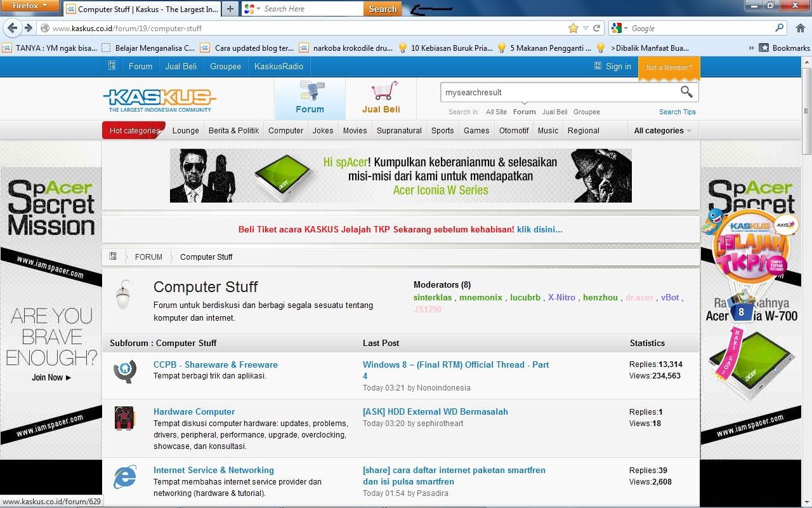
Task: Click the CCPB subforum icon
Action: pyautogui.click(x=125, y=370)
